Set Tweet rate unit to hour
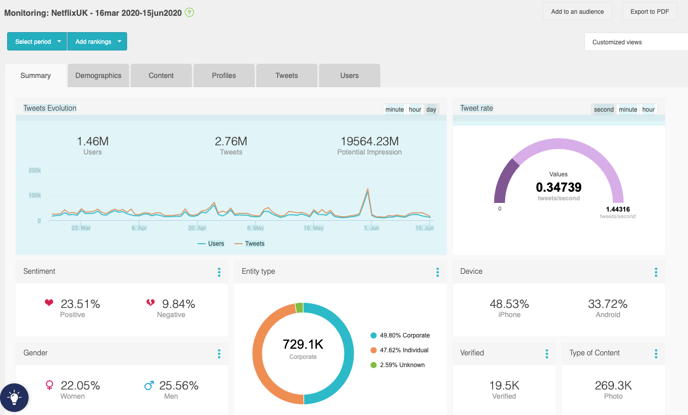The width and height of the screenshot is (688, 415). click(648, 109)
